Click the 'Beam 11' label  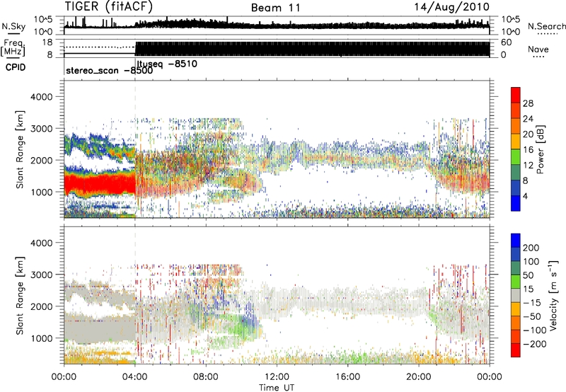(275, 8)
